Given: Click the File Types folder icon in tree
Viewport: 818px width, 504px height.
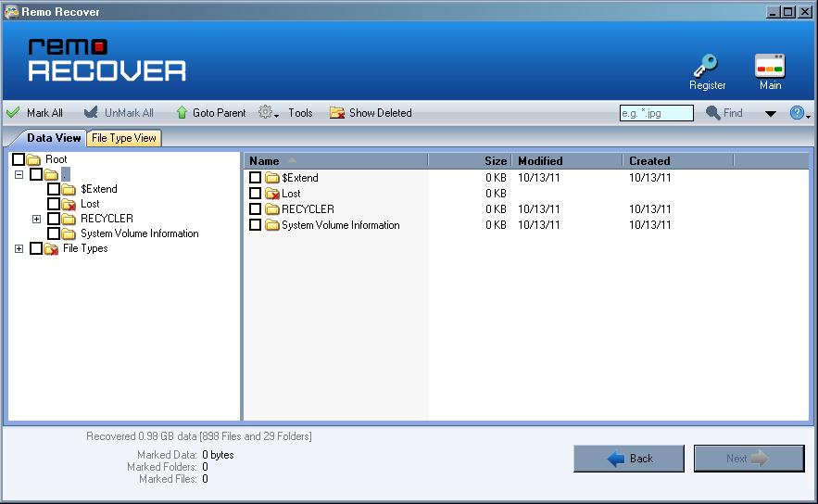Looking at the screenshot, I should point(51,249).
